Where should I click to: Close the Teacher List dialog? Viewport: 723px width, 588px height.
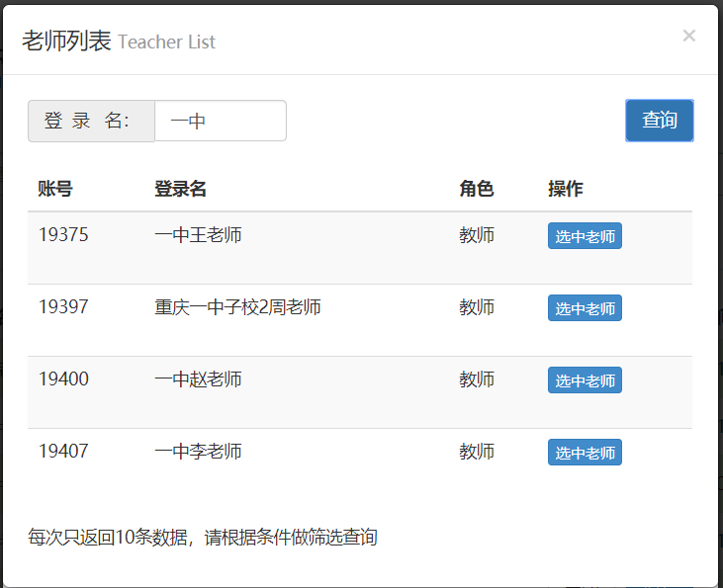point(689,36)
